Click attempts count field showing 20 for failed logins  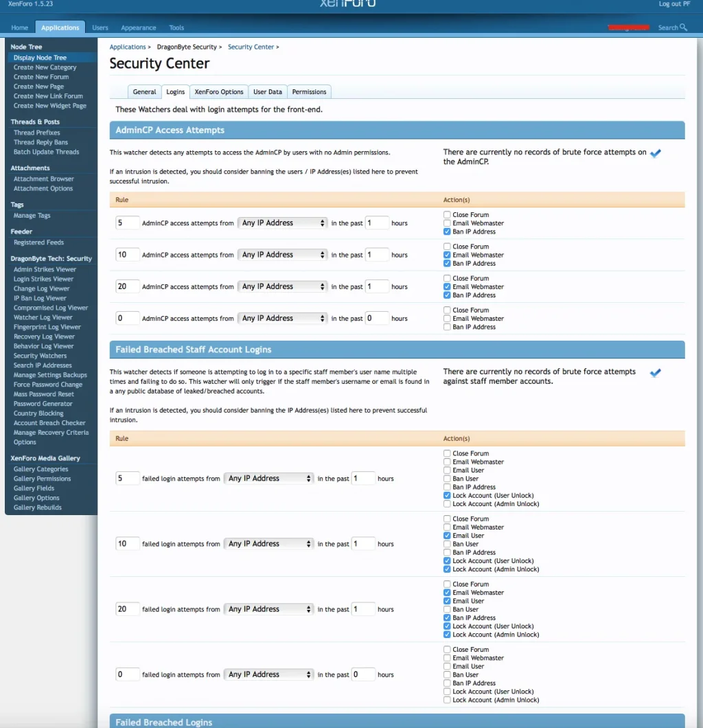pyautogui.click(x=127, y=609)
